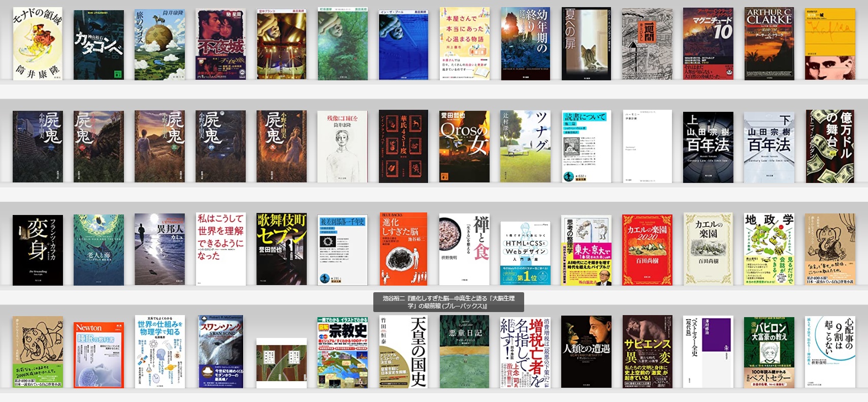868x402 pixels.
Task: Open the book モナドの領域 by 筒井康隆
Action: click(38, 44)
